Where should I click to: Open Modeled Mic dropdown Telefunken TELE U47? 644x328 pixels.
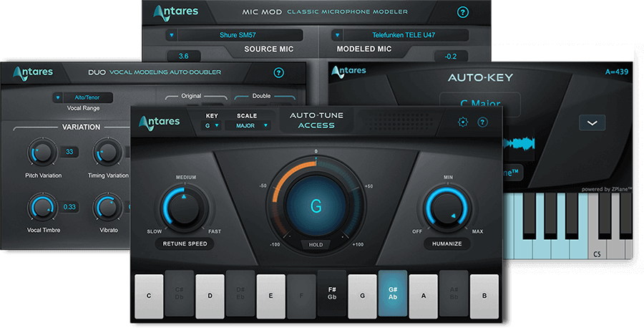(x=400, y=35)
